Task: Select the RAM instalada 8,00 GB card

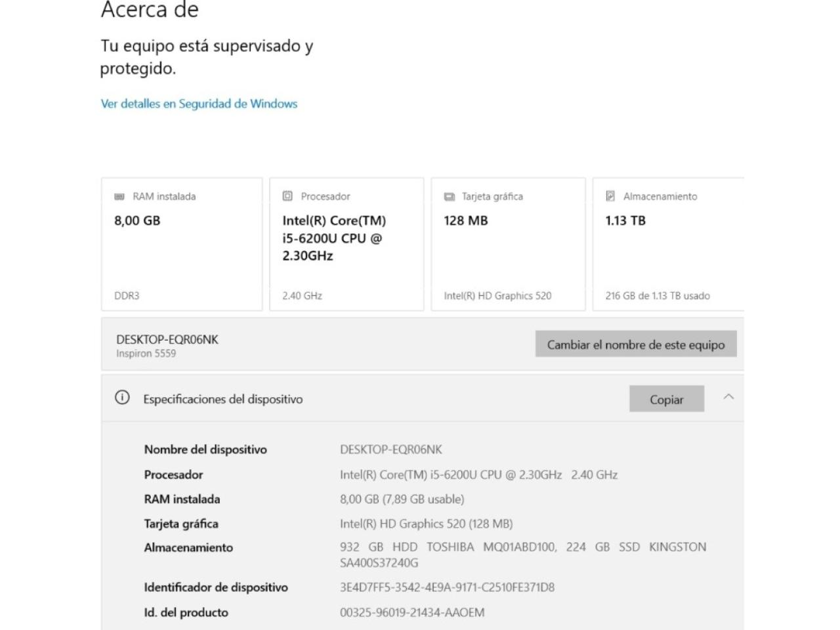Action: coord(182,244)
